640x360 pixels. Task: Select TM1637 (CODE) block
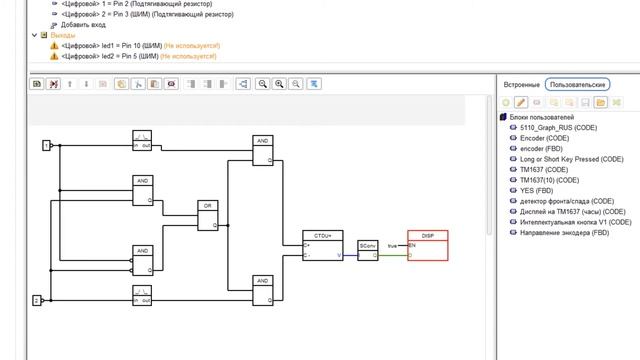coord(544,170)
